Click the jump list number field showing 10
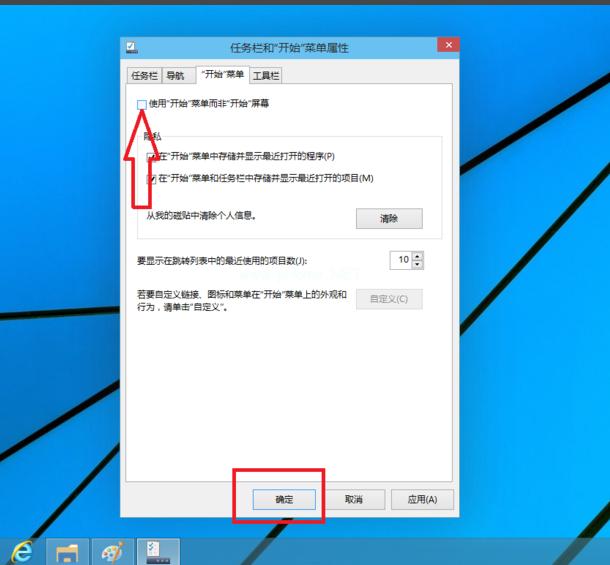Viewport: 610px width, 565px height. coord(401,260)
